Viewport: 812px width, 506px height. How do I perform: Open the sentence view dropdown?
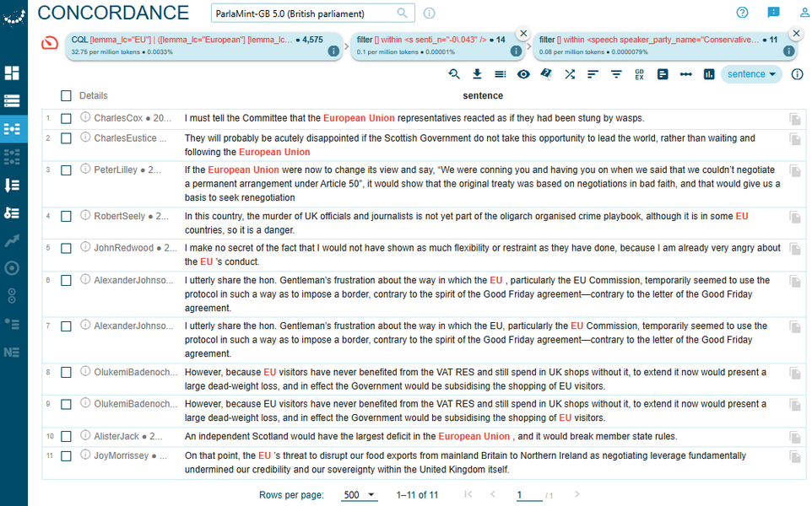[750, 74]
